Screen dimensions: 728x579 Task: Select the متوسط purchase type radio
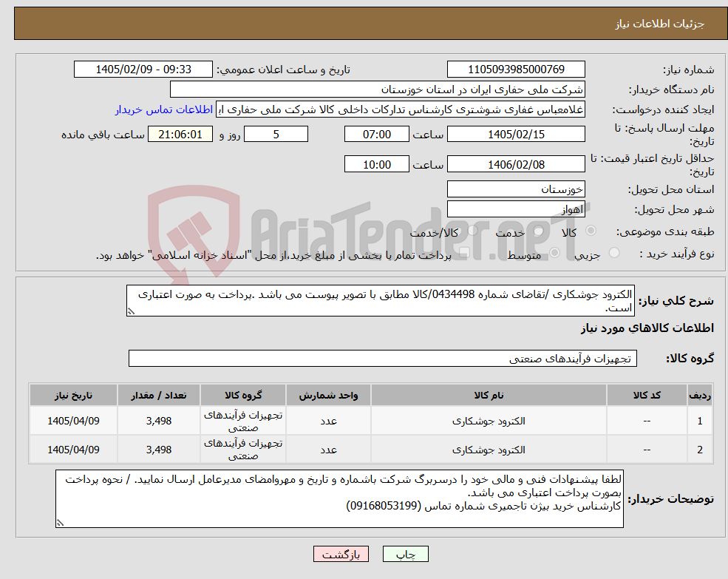[x=555, y=253]
